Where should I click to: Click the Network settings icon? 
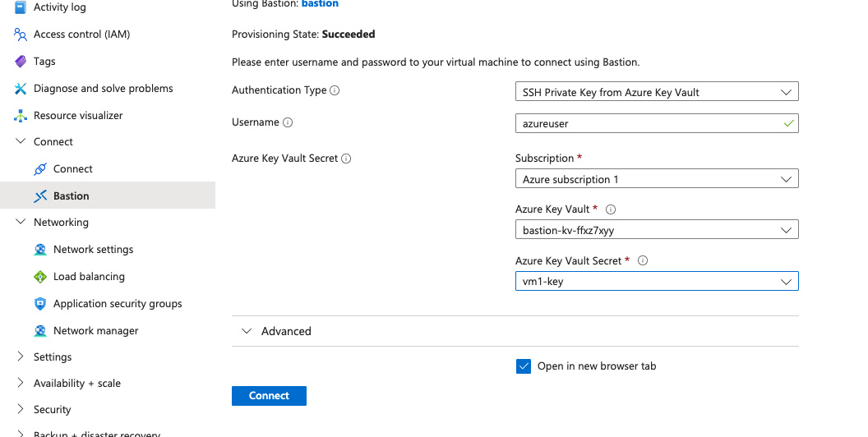coord(40,250)
